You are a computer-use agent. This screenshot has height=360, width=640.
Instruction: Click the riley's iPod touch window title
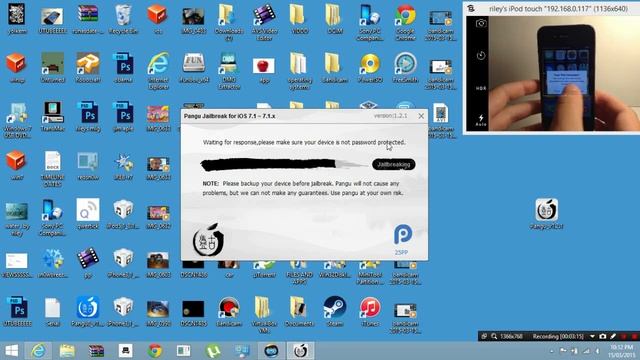tap(558, 8)
